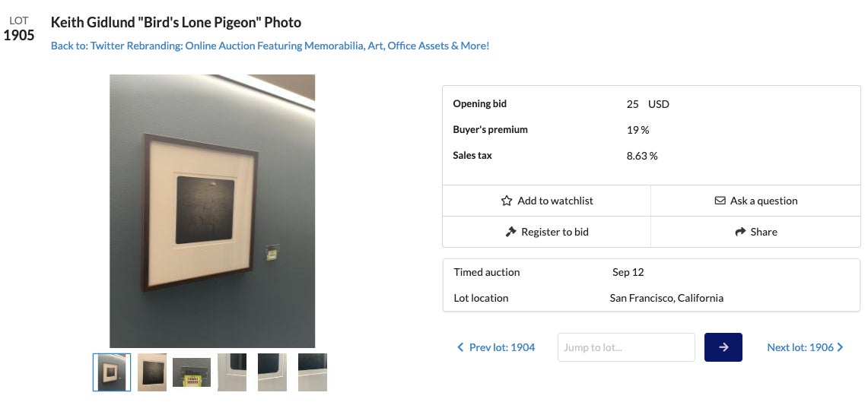This screenshot has height=402, width=868.
Task: Go to Next lot: 1906 link text
Action: coord(800,347)
